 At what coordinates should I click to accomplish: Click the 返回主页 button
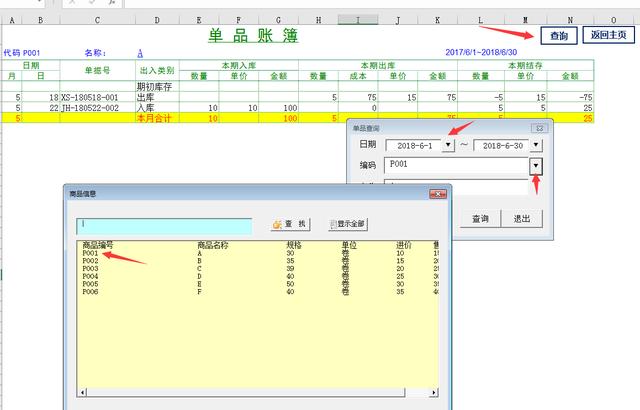tap(609, 35)
